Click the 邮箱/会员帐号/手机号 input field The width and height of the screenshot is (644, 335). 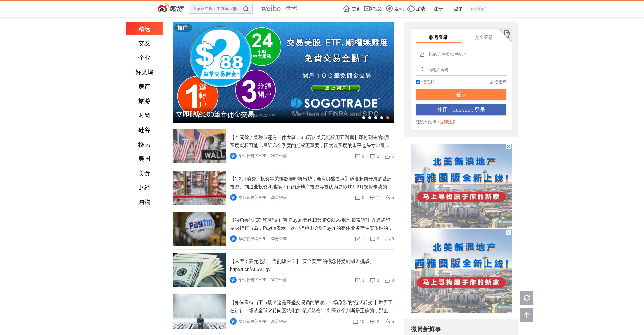[x=461, y=54]
